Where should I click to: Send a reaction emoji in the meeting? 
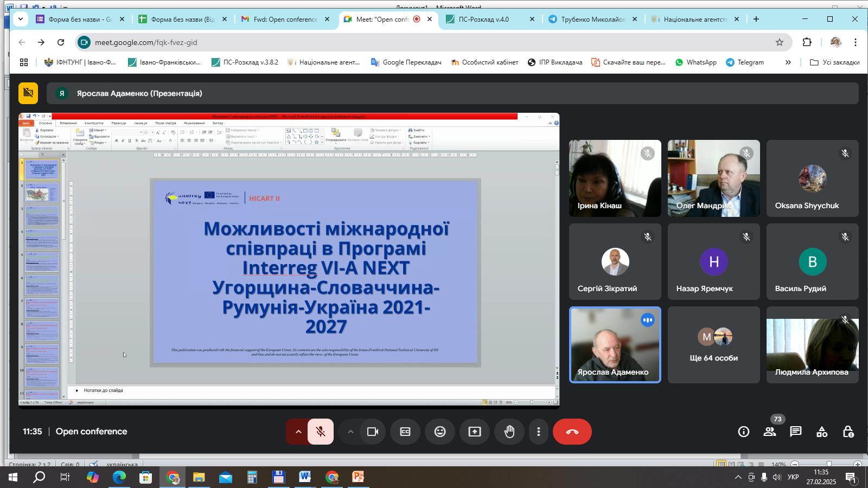tap(439, 432)
